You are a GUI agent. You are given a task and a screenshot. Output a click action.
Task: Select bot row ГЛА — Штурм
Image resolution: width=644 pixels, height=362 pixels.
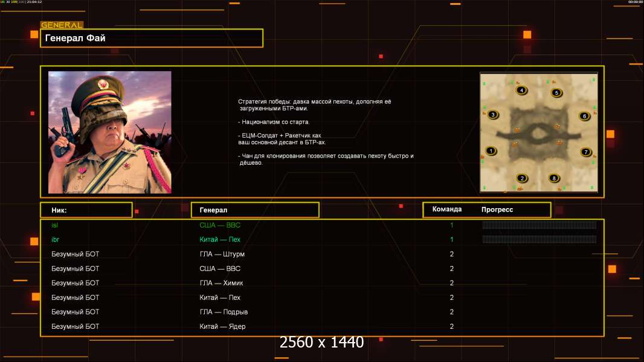322,254
